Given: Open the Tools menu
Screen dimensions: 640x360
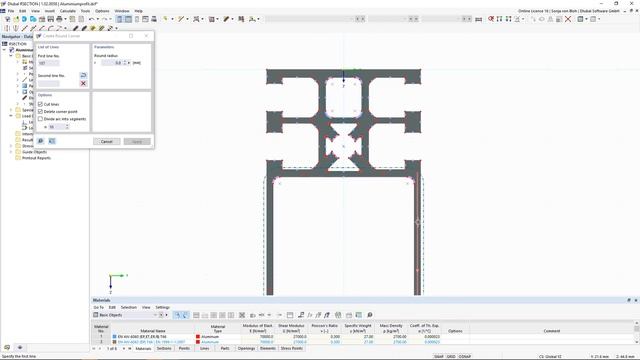Looking at the screenshot, I should click(x=85, y=11).
